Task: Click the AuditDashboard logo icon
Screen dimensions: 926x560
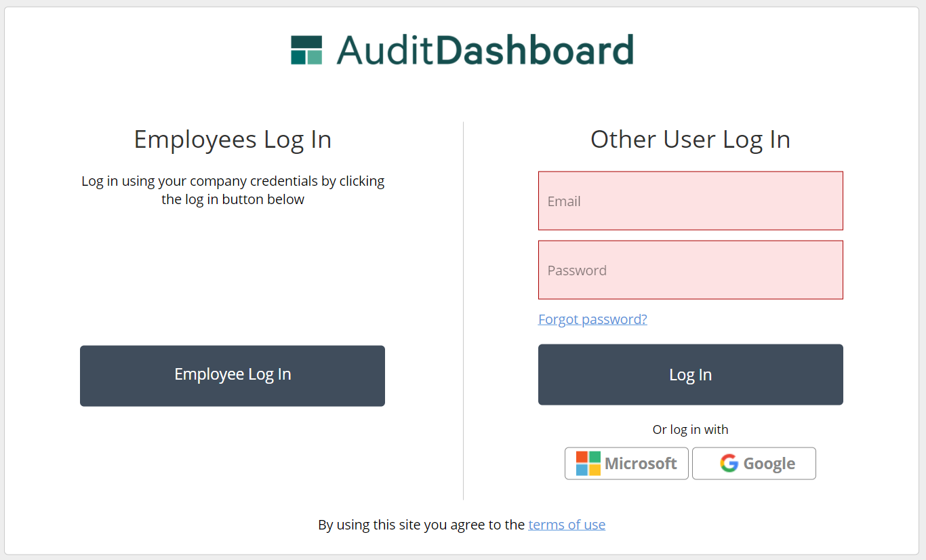Action: coord(306,50)
